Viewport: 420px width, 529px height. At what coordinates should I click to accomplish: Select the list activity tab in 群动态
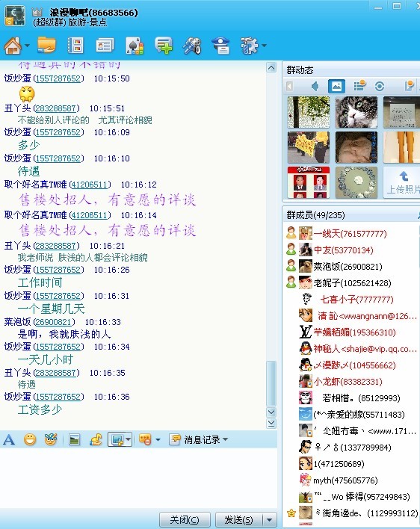[359, 87]
